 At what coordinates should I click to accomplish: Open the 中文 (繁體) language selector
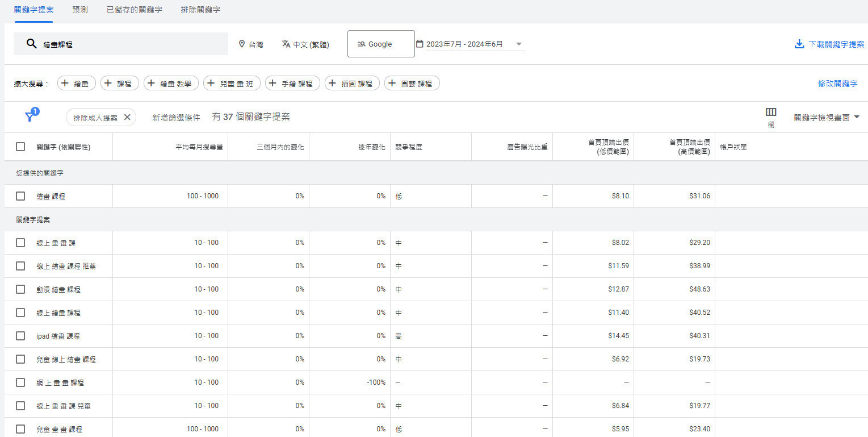pos(305,44)
